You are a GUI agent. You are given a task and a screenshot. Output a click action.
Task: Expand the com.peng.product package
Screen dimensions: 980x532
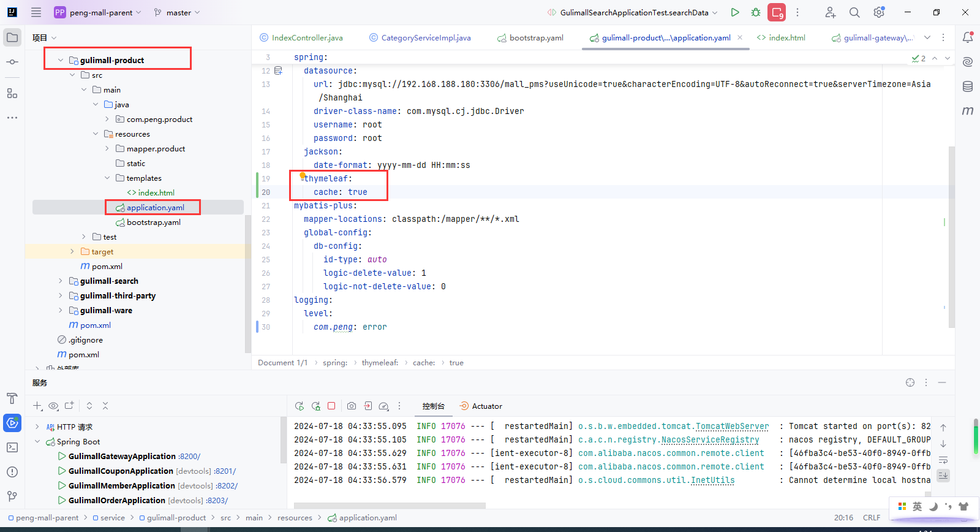tap(107, 119)
